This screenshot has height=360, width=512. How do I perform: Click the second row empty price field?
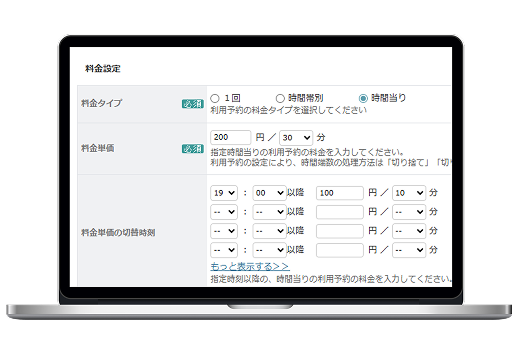click(340, 212)
